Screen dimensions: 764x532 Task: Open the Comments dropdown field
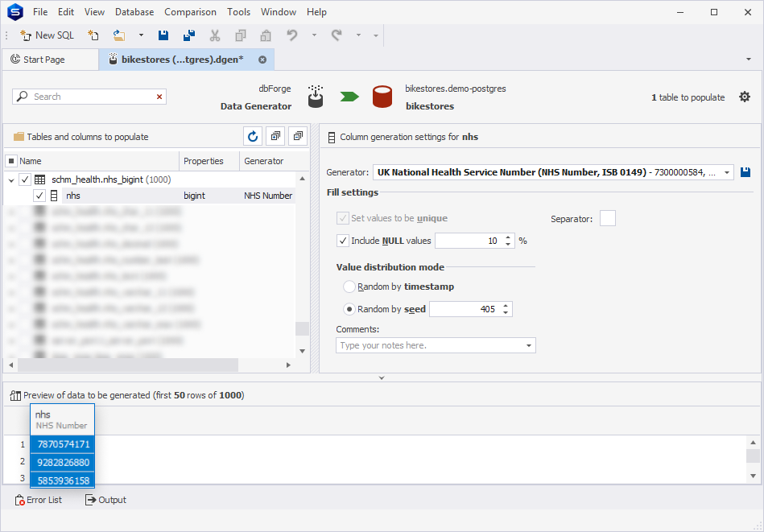(436, 345)
